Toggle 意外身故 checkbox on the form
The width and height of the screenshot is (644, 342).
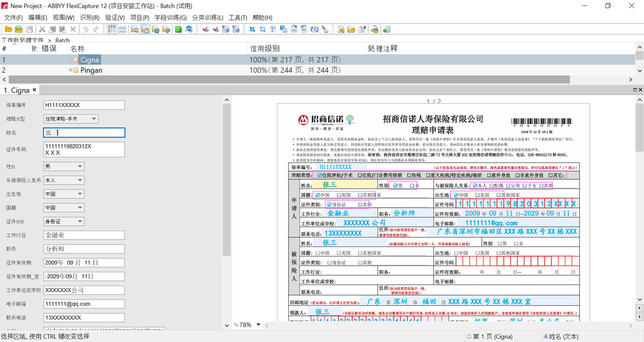click(x=489, y=175)
